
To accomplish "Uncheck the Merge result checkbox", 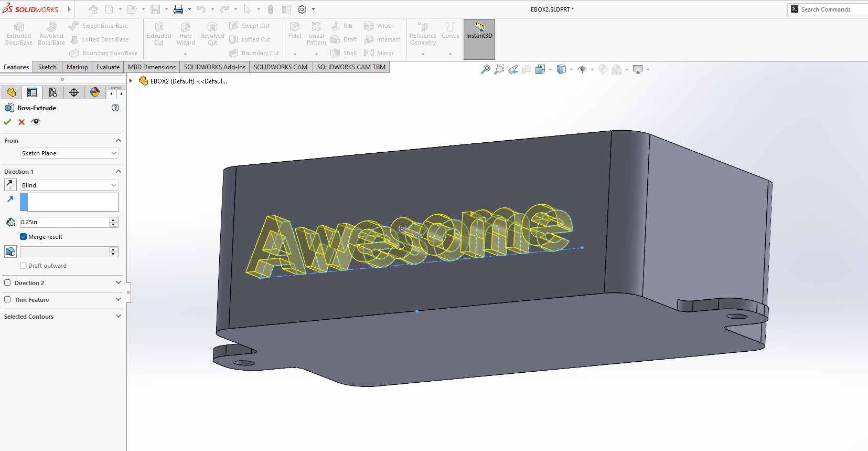I will tap(23, 237).
